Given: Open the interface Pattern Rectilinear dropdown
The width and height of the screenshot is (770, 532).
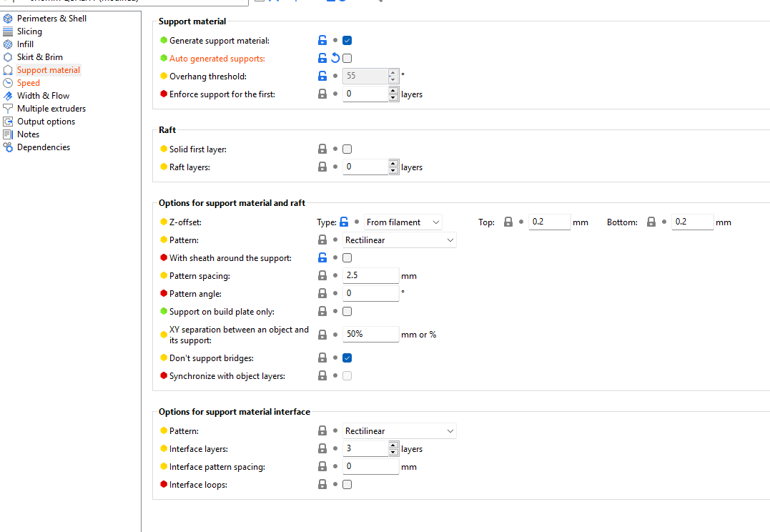Looking at the screenshot, I should (399, 430).
